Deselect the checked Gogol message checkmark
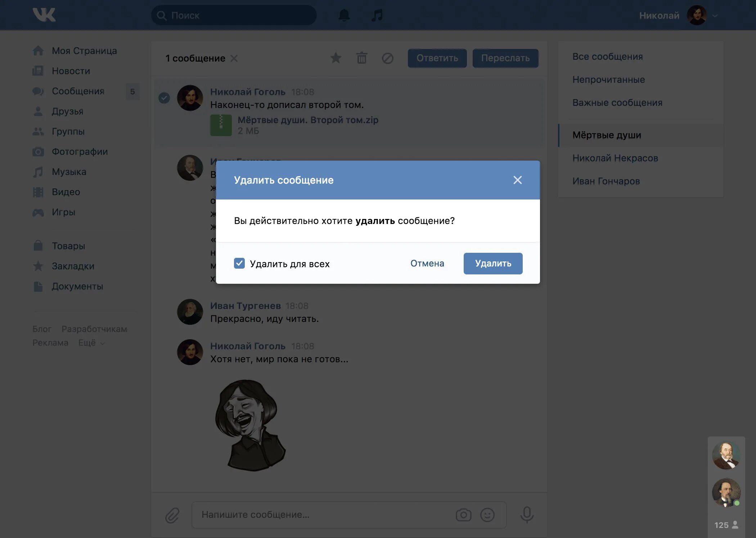Screen dimensions: 756x538 click(164, 98)
